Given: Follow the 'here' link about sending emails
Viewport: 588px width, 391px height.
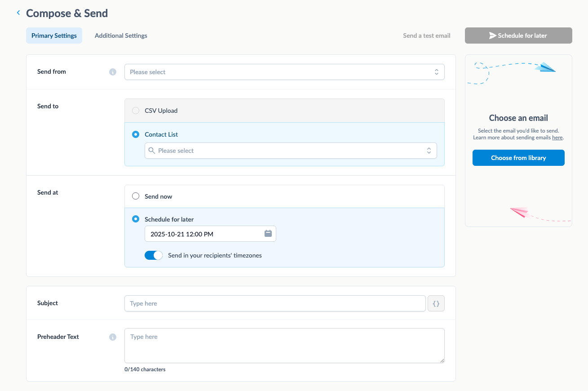Looking at the screenshot, I should click(x=557, y=138).
